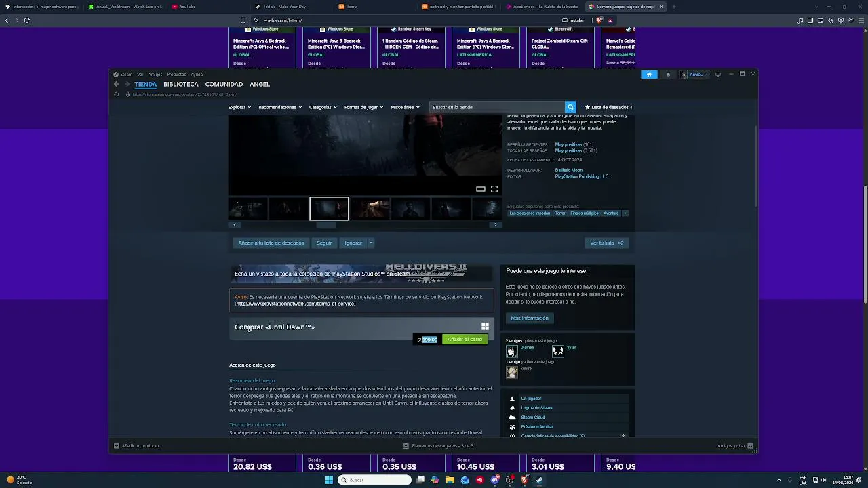868x488 pixels.
Task: Reload the Brave browser page
Action: [27, 20]
